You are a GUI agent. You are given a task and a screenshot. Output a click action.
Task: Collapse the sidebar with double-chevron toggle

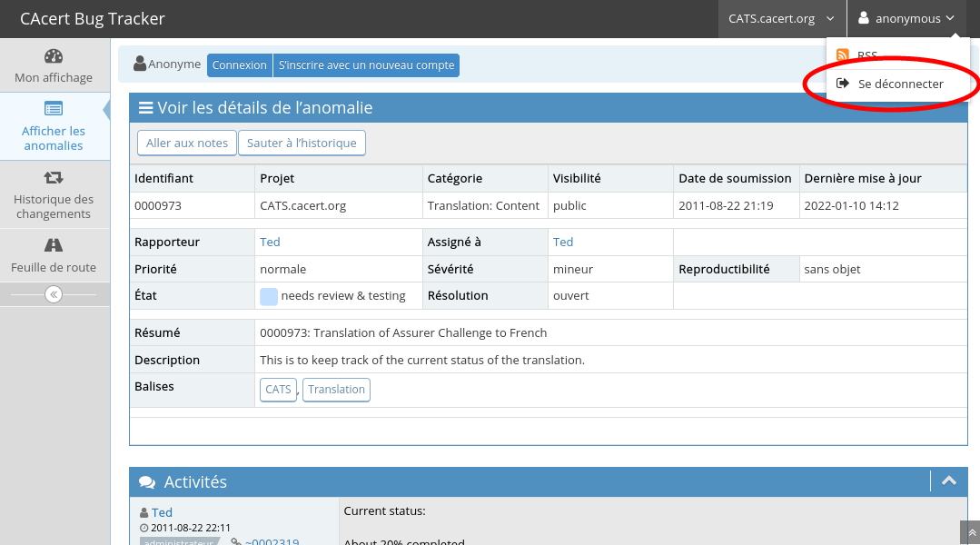(54, 294)
